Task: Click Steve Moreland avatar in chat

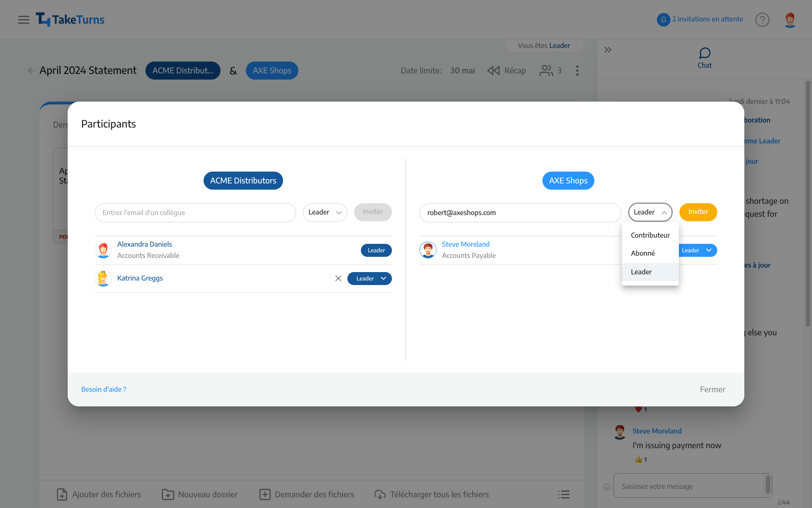Action: (619, 432)
